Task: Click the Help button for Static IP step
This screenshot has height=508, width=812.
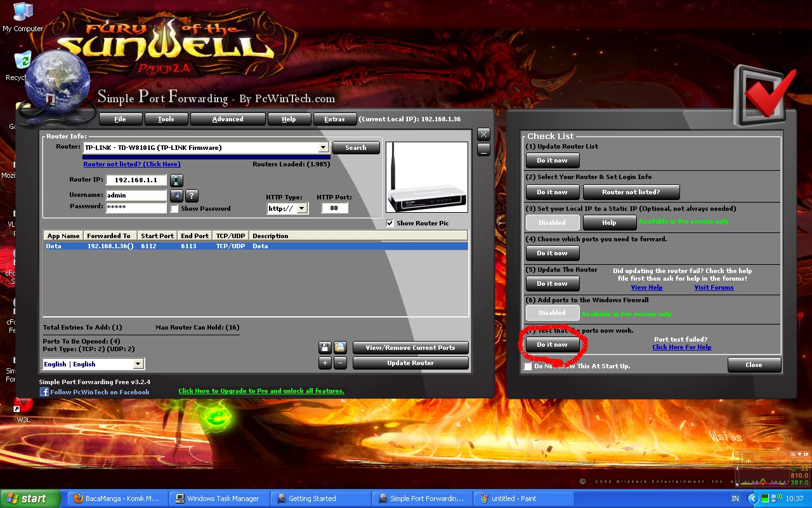Action: [609, 222]
